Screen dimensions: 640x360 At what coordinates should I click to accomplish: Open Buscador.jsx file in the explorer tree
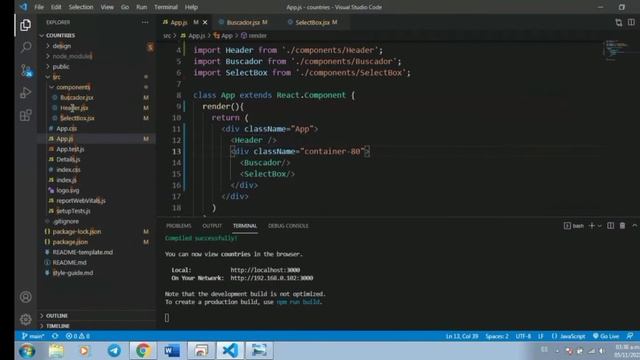pos(97,98)
